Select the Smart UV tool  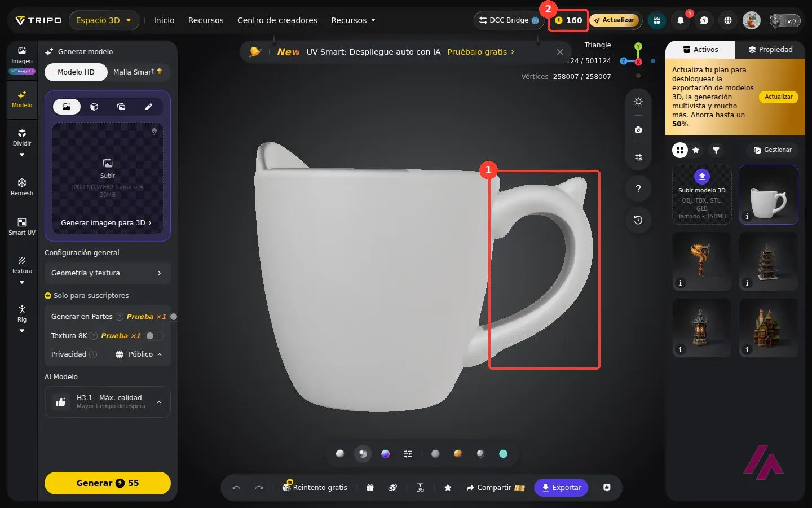pyautogui.click(x=22, y=226)
